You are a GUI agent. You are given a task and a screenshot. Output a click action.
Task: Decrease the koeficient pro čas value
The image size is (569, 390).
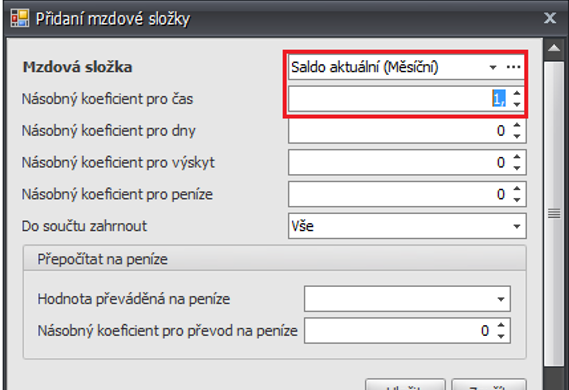click(517, 104)
